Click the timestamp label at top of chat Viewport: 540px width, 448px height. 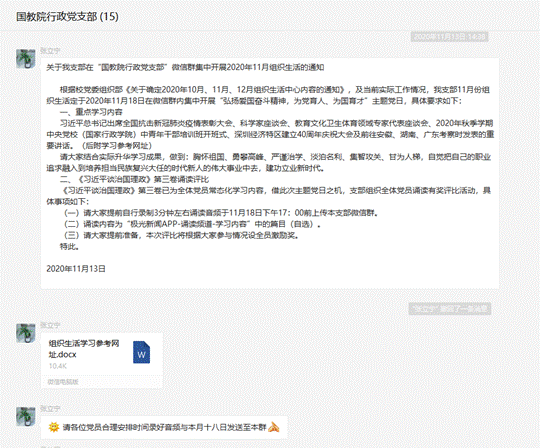(x=449, y=37)
